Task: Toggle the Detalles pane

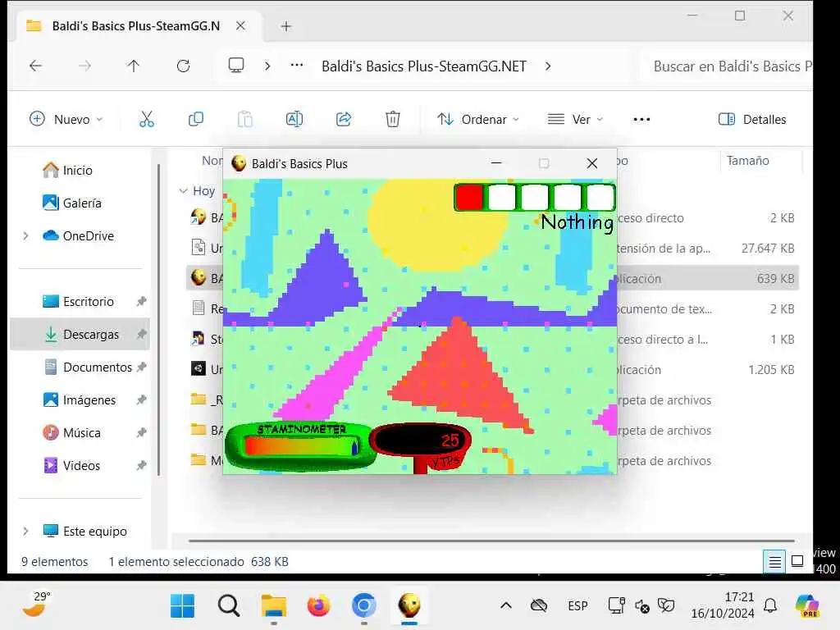Action: 752,119
